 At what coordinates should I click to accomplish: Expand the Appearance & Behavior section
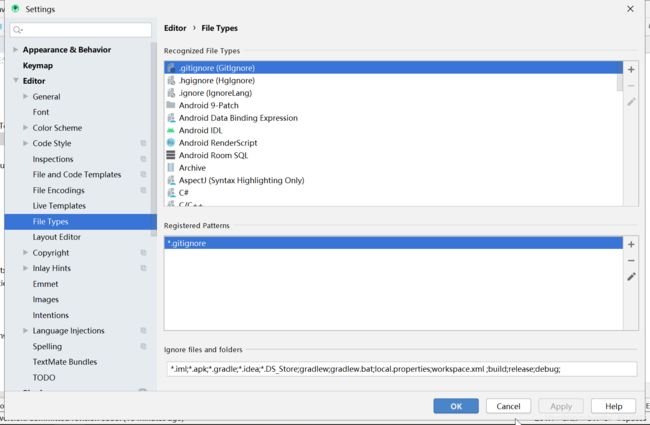[x=15, y=50]
